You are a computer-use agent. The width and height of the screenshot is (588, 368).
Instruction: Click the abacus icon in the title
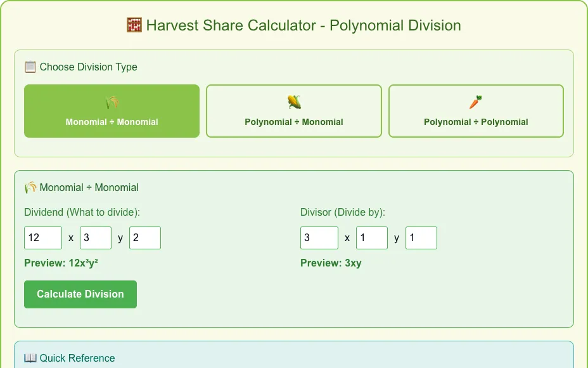[x=134, y=25]
